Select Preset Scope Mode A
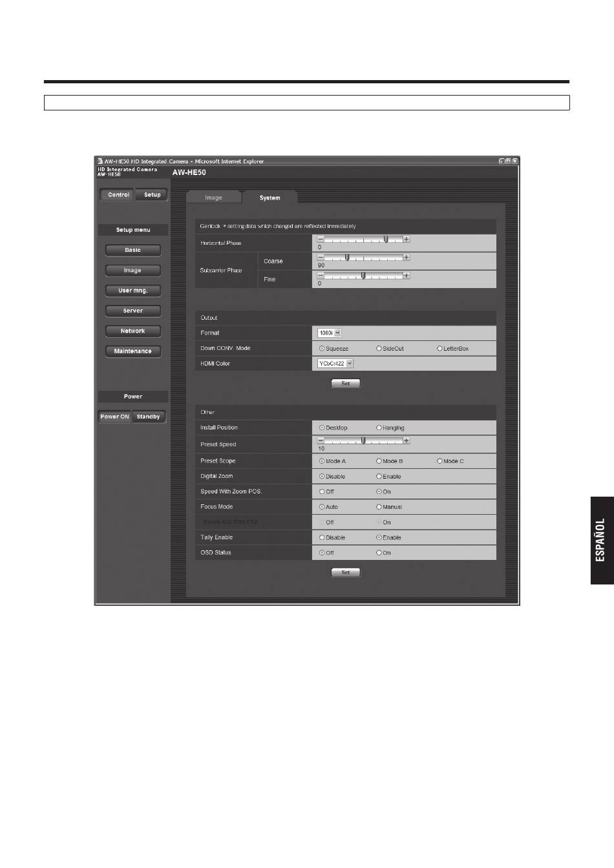Viewport: 614px width, 868px height. click(x=322, y=461)
